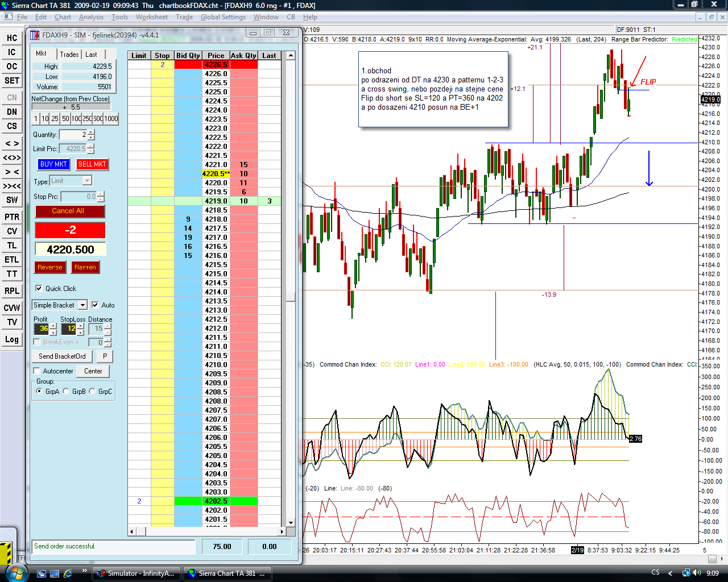Open the Chart menu
This screenshot has height=582, width=728.
click(63, 17)
